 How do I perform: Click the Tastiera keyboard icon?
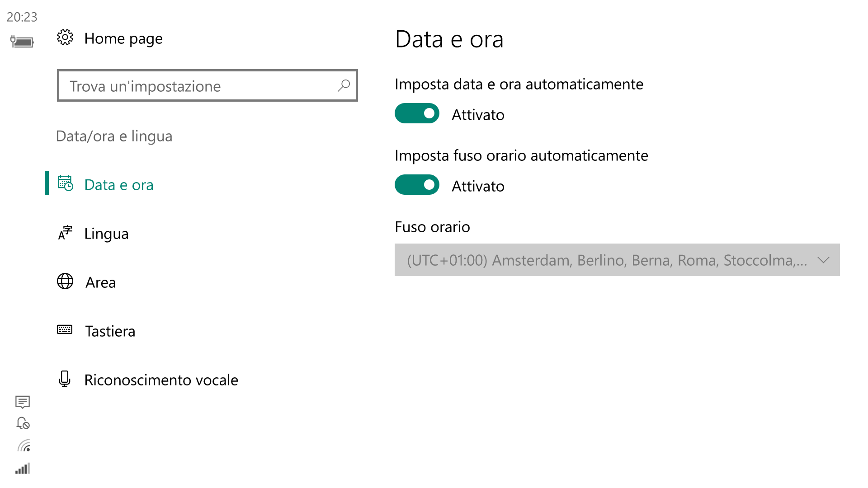point(65,329)
